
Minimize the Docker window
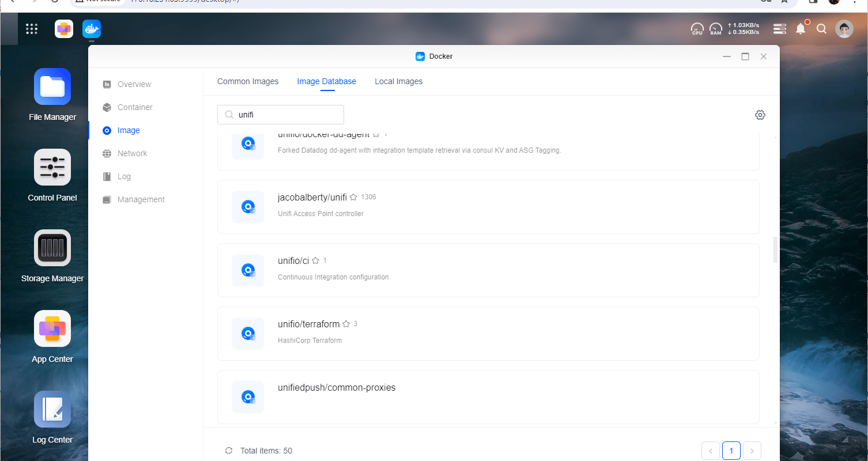[x=727, y=56]
